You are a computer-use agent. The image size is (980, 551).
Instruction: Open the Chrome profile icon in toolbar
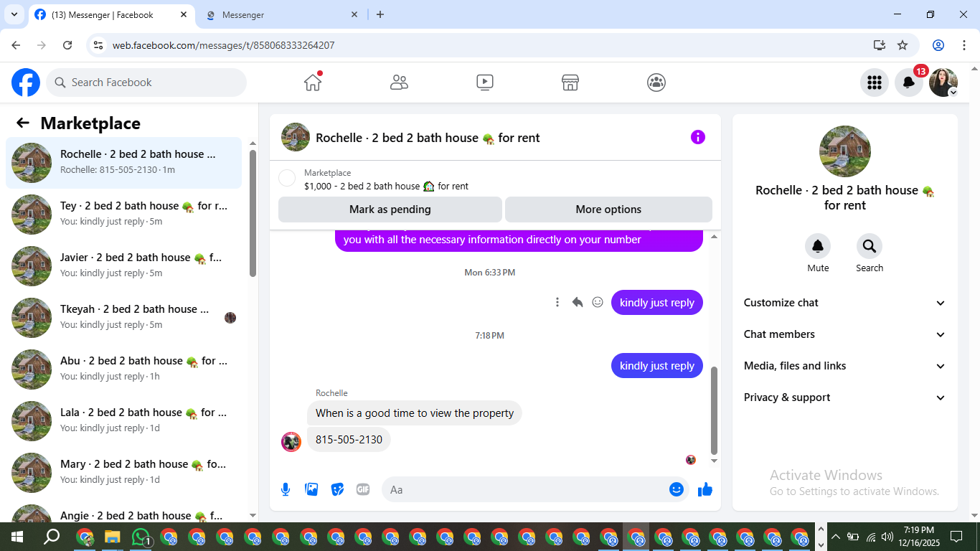tap(938, 45)
